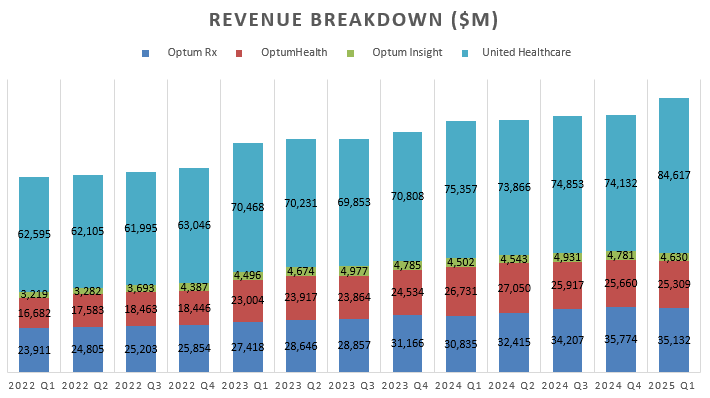Click the 2025 Q1 axis label
Image resolution: width=710 pixels, height=398 pixels.
(672, 386)
